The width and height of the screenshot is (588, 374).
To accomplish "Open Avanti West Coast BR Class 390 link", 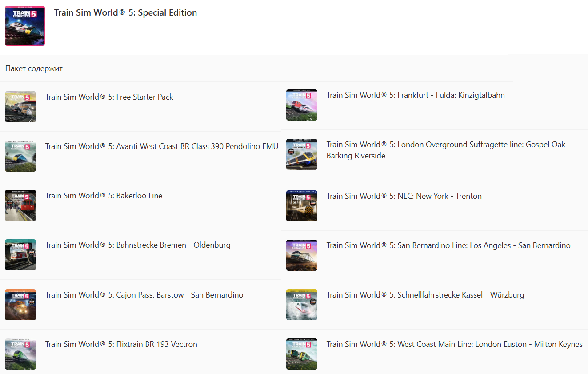I will pyautogui.click(x=162, y=146).
